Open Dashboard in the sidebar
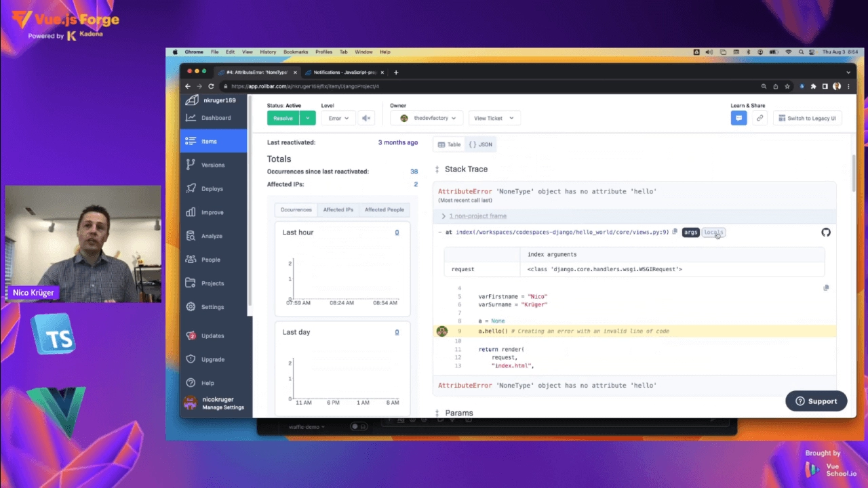Image resolution: width=868 pixels, height=488 pixels. point(216,118)
